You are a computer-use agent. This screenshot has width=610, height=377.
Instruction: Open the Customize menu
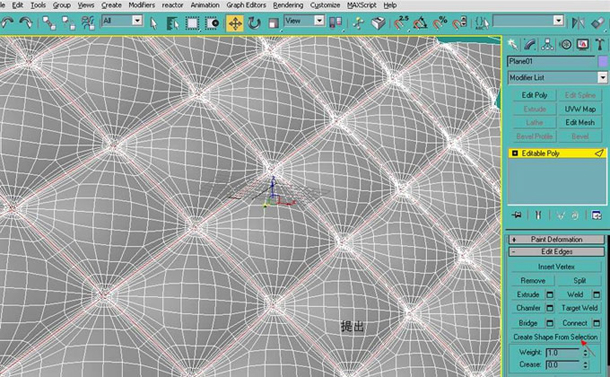pyautogui.click(x=325, y=5)
